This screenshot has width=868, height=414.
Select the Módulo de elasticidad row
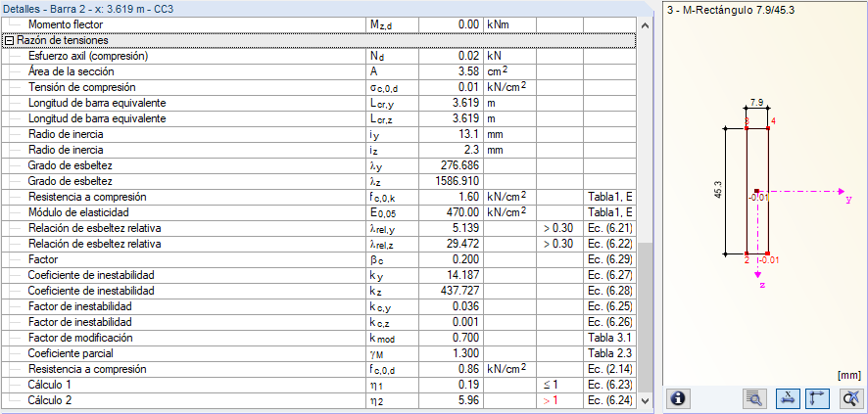click(318, 212)
